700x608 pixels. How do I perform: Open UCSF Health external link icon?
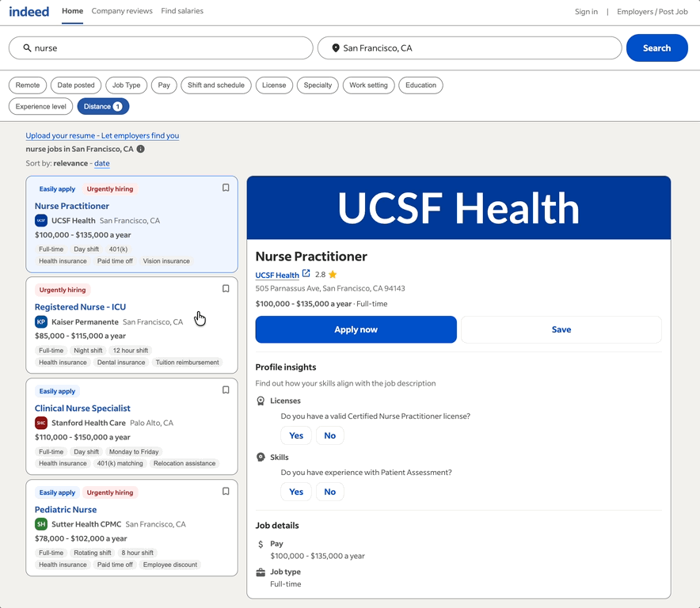pyautogui.click(x=306, y=273)
